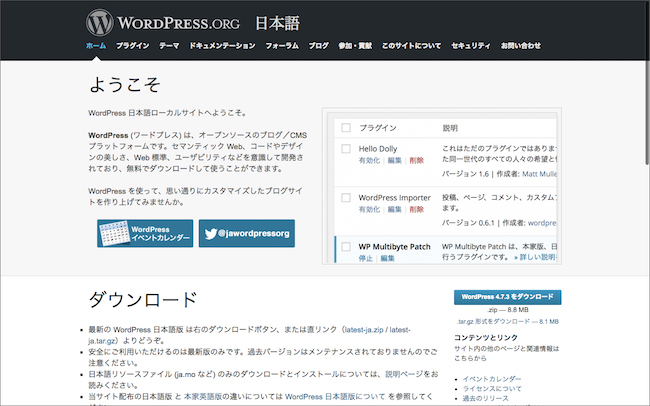This screenshot has width=650, height=406.
Task: Click the WordPress.org logo
Action: click(x=163, y=23)
